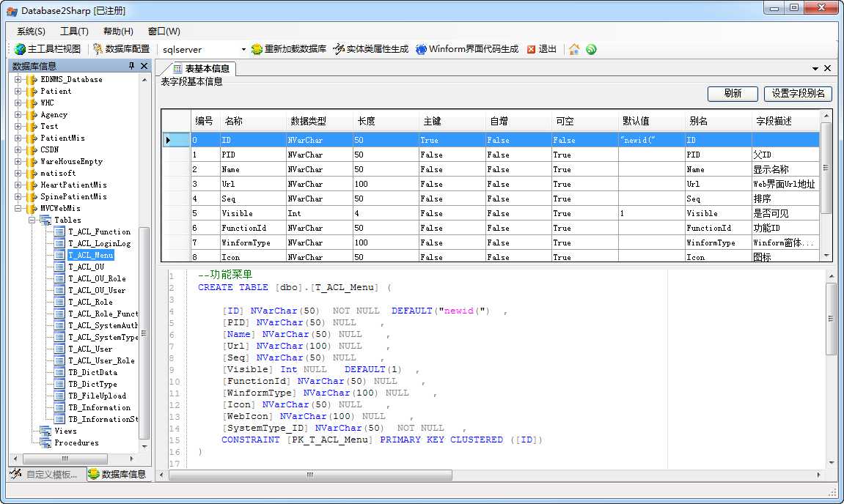Image resolution: width=844 pixels, height=504 pixels.
Task: Click the EDNMS_Database database icon
Action: (32, 80)
